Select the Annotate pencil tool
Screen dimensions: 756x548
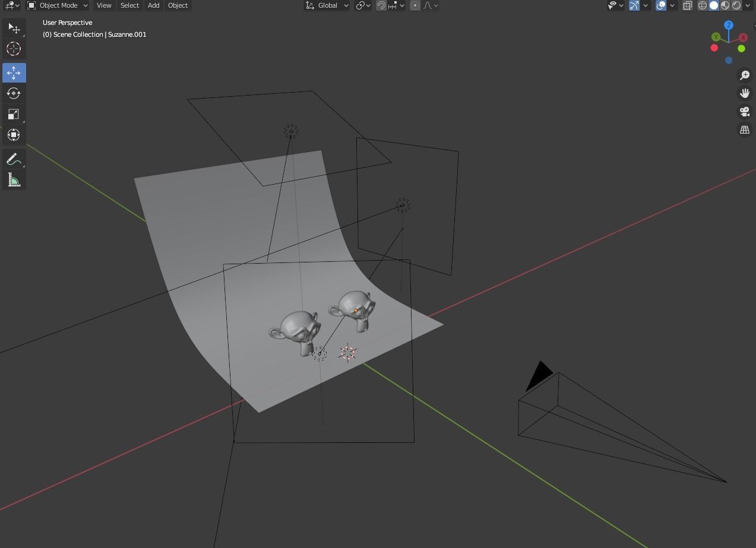coord(14,159)
